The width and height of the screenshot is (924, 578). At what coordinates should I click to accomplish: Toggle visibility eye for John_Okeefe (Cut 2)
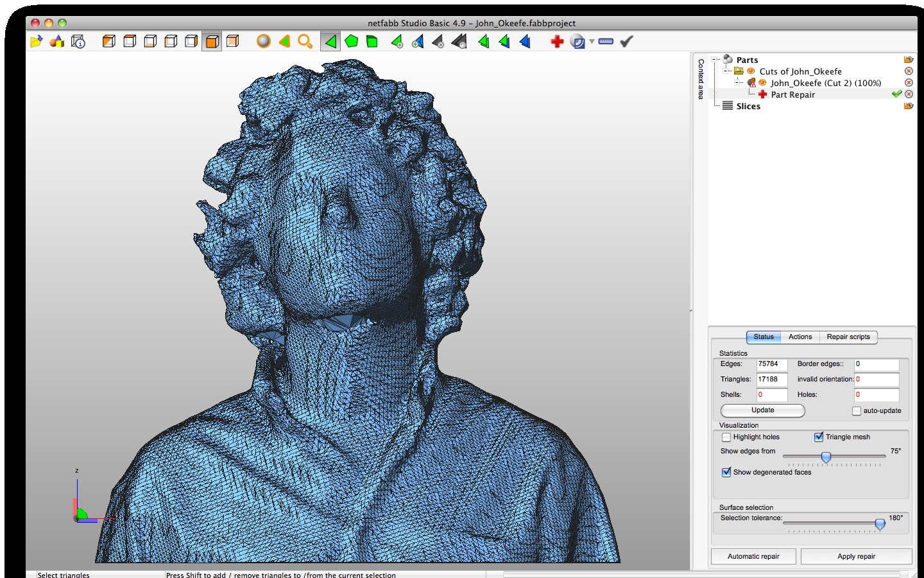[x=762, y=83]
